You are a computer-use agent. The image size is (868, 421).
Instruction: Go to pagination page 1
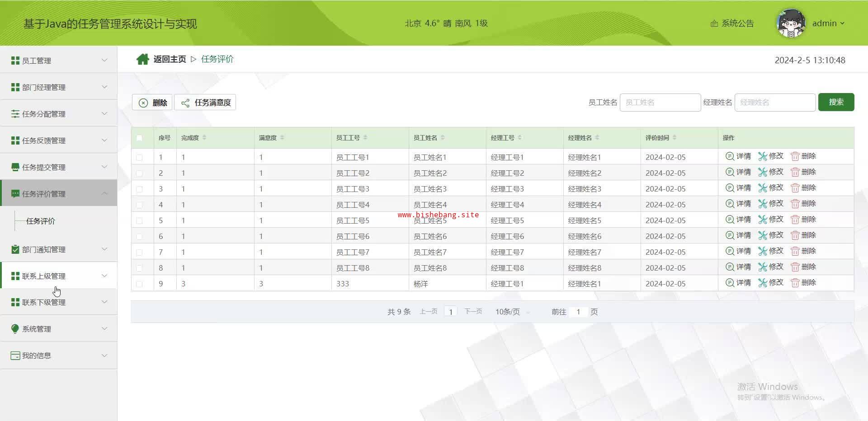[x=451, y=312]
